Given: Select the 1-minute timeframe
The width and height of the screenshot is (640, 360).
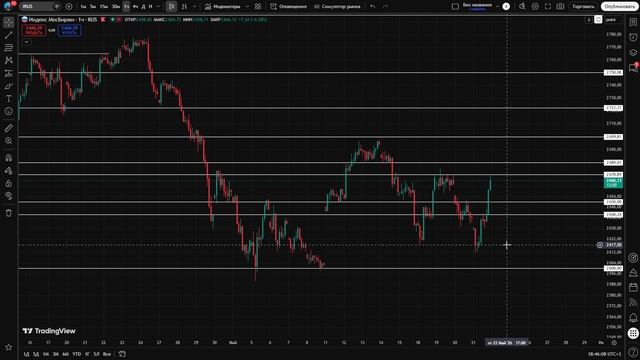Looking at the screenshot, I should [x=83, y=7].
